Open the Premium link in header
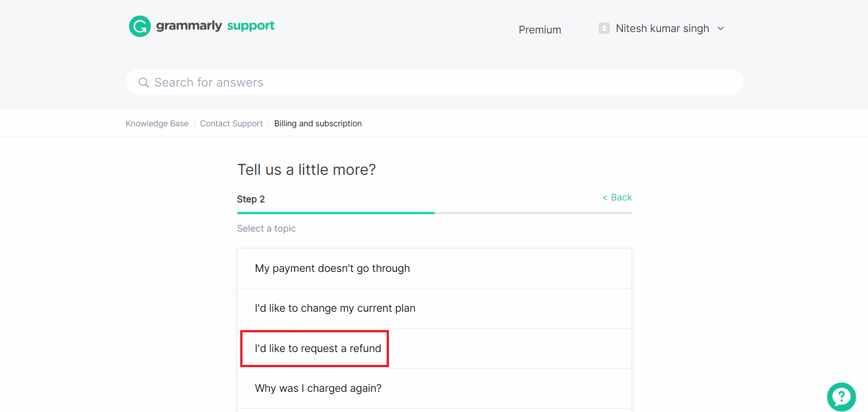Viewport: 868px width, 412px height. point(539,30)
